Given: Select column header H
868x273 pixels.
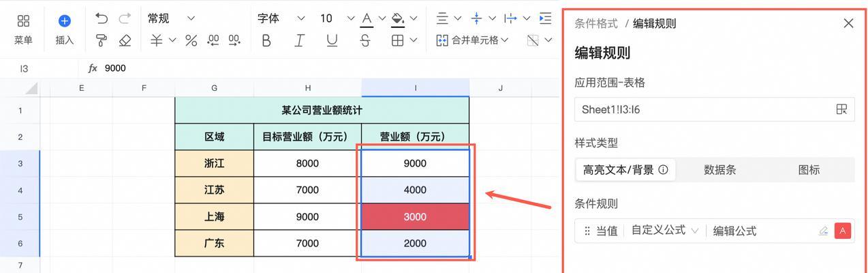Looking at the screenshot, I should pos(307,87).
